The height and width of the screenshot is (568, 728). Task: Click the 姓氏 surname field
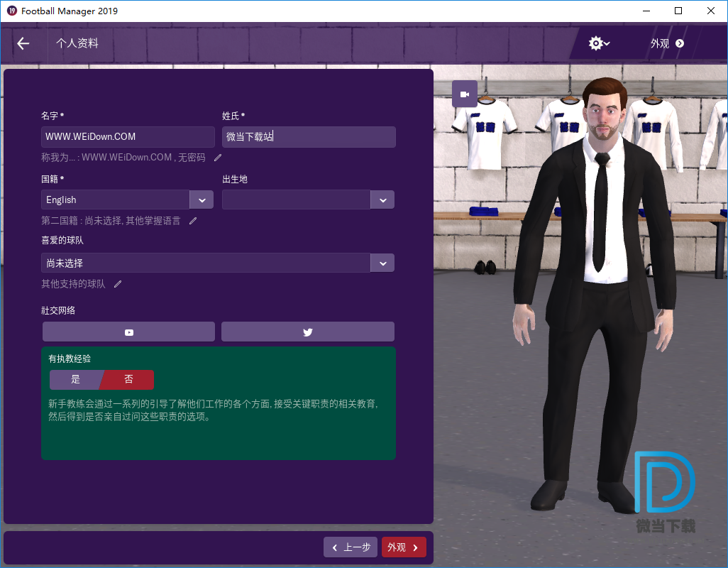pyautogui.click(x=309, y=137)
